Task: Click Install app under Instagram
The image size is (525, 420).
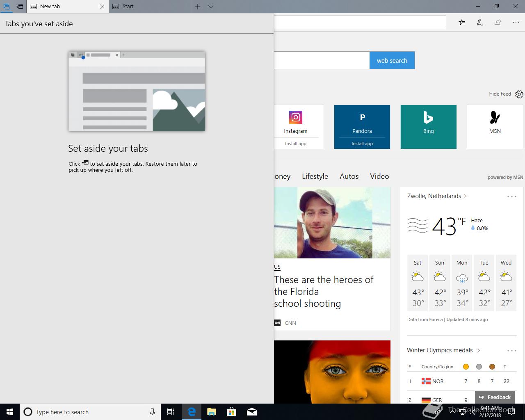Action: [x=296, y=144]
